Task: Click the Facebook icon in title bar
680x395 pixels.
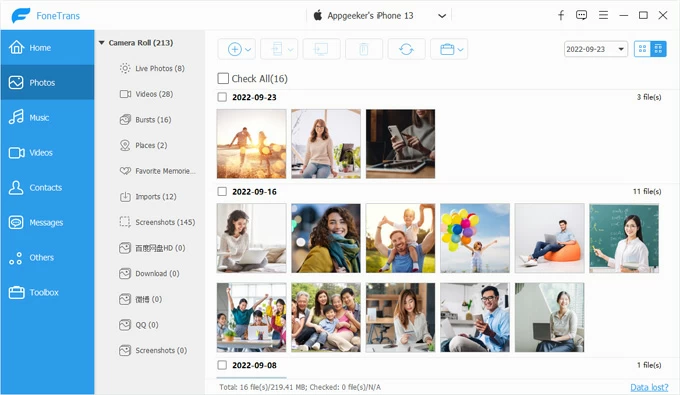Action: [x=561, y=16]
